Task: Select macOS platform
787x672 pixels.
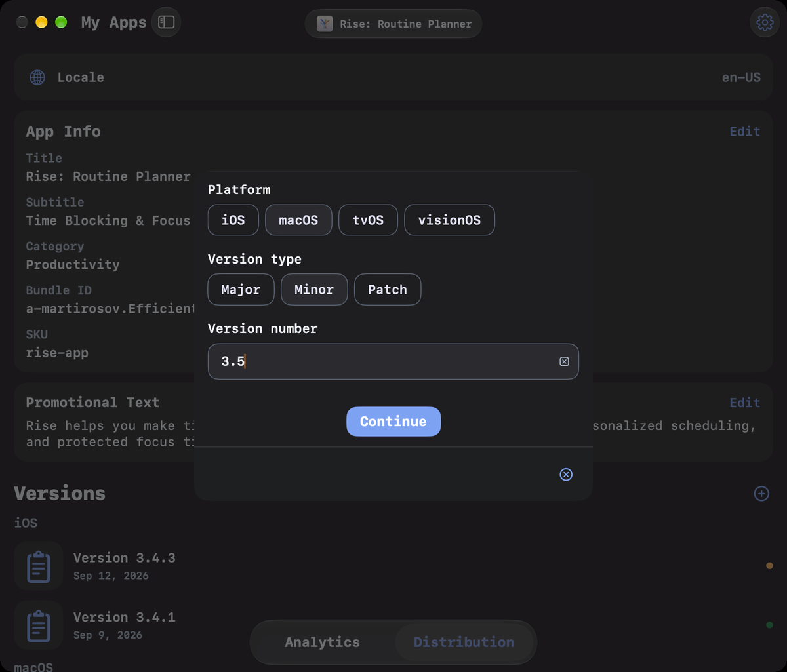Action: coord(298,220)
